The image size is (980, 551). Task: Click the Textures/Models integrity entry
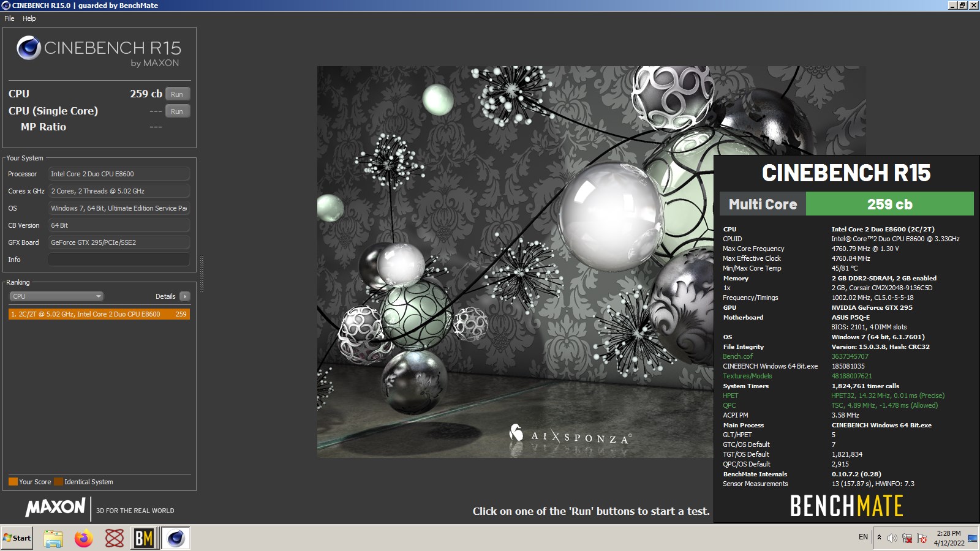747,376
